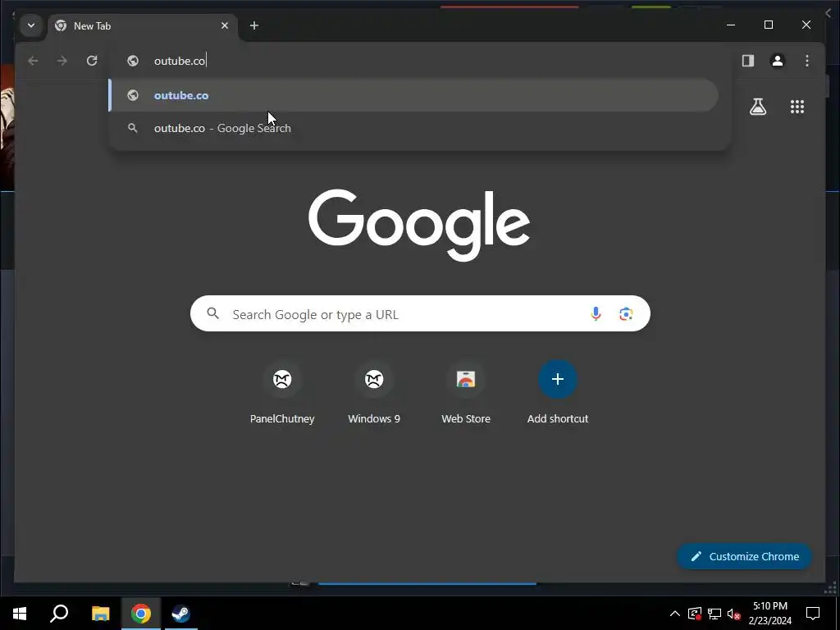Click the Customize Chrome button
This screenshot has height=630, width=840.
coord(745,557)
